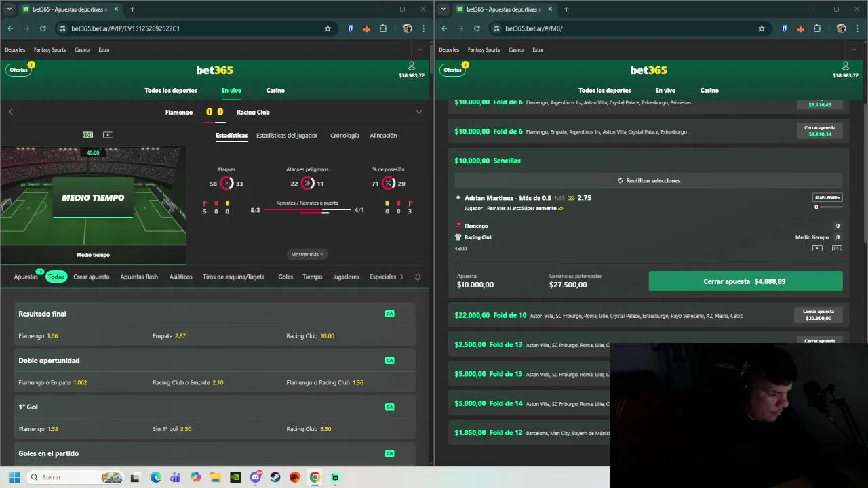Open the Goles market tab
868x488 pixels.
(x=285, y=277)
